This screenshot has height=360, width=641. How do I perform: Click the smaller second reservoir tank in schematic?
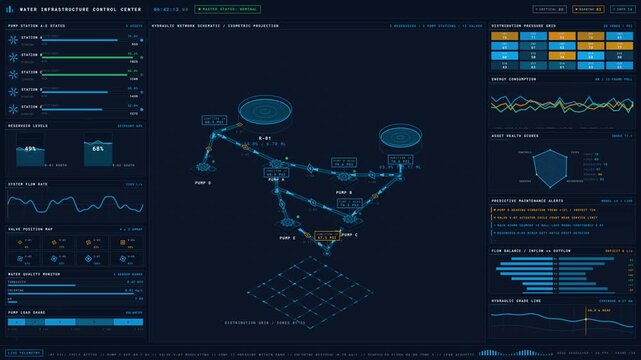400,136
